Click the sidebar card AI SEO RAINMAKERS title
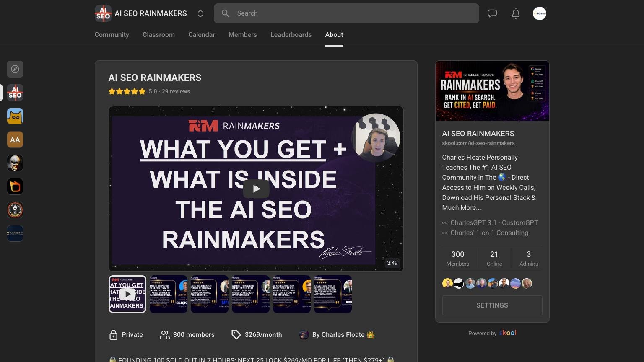The height and width of the screenshot is (362, 644). click(478, 134)
